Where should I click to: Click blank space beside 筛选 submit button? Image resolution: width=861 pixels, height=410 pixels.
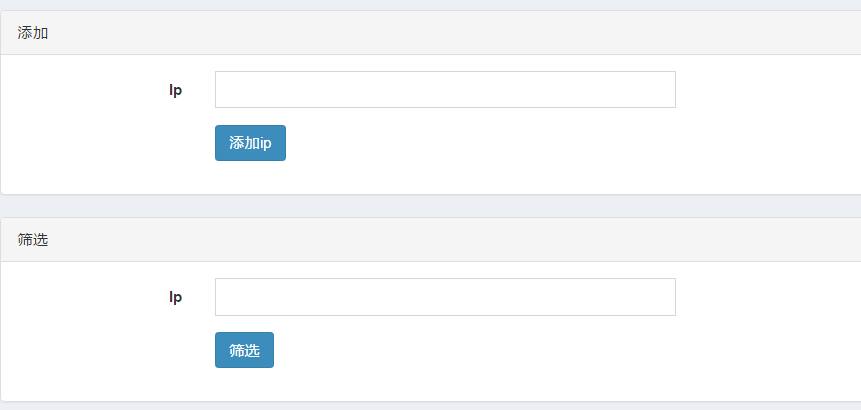pyautogui.click(x=494, y=350)
